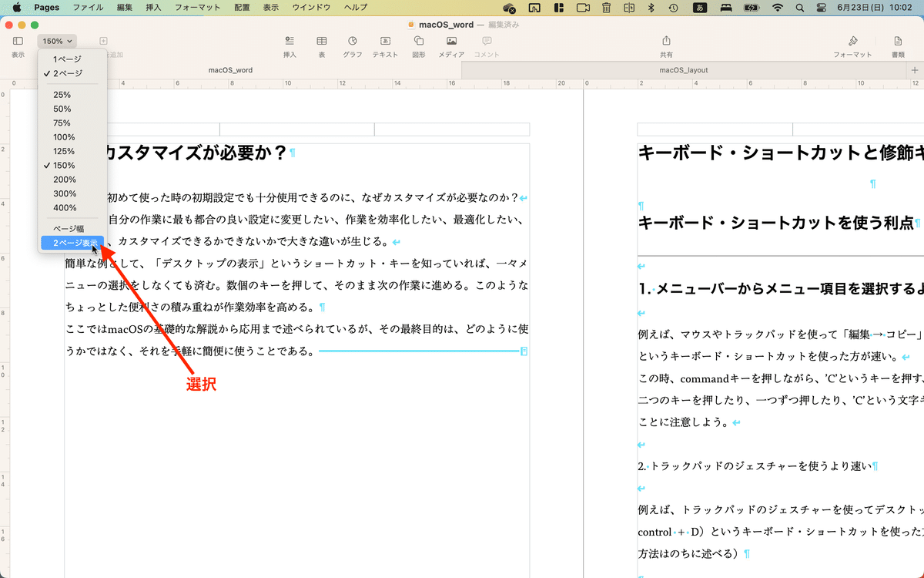The width and height of the screenshot is (924, 578).
Task: Open the ファイル menu
Action: [88, 7]
